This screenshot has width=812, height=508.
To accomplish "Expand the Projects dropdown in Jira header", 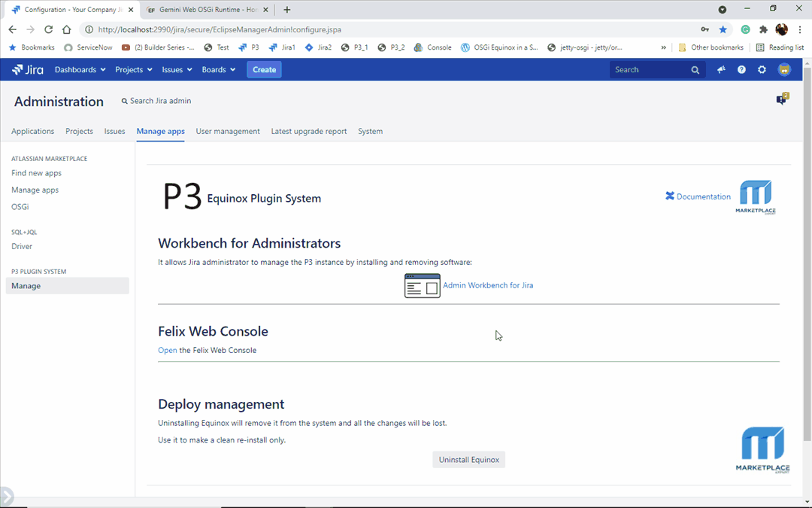I will click(134, 69).
